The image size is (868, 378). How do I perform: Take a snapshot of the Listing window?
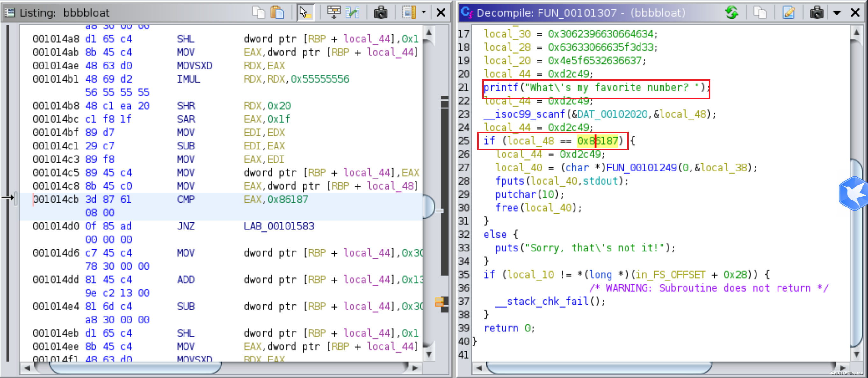tap(380, 13)
